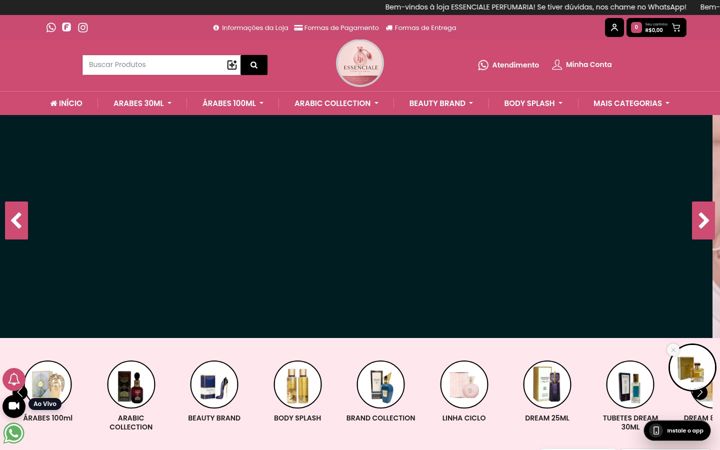Expand MAIS CATEGORIAS dropdown menu
Viewport: 720px width, 450px height.
tap(631, 103)
